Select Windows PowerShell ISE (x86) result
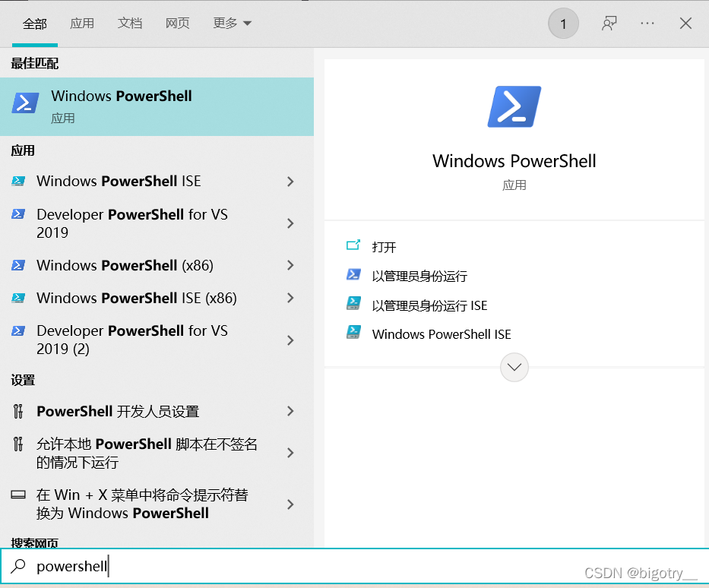 137,299
